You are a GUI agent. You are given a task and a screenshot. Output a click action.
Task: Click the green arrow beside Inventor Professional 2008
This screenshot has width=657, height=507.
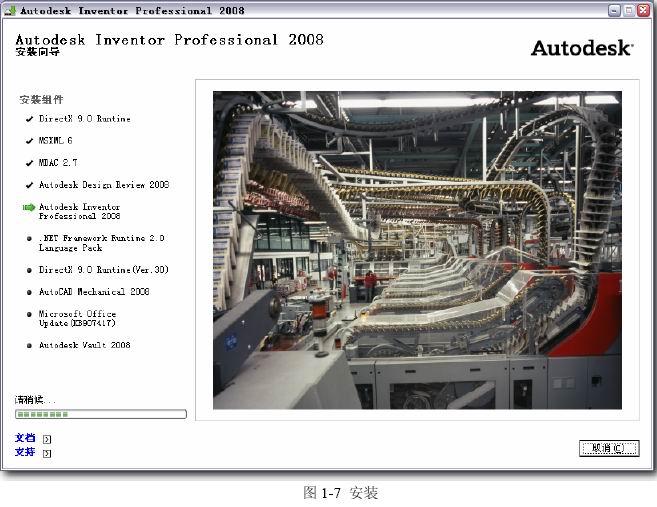29,207
